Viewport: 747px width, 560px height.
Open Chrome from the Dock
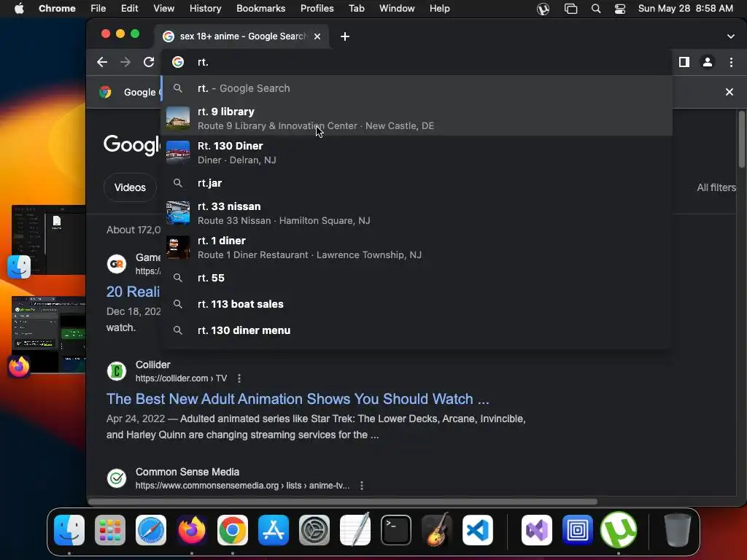[x=233, y=530]
